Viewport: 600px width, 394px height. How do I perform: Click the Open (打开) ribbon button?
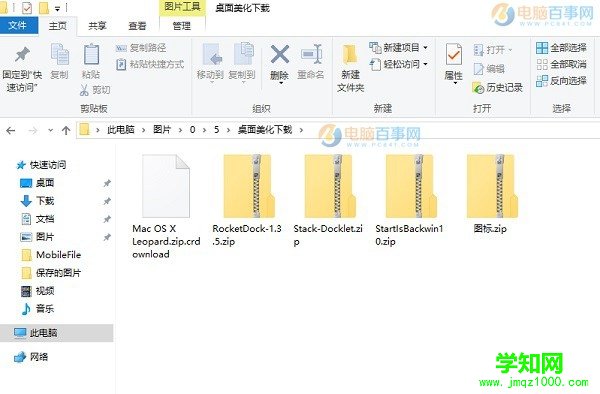[493, 50]
